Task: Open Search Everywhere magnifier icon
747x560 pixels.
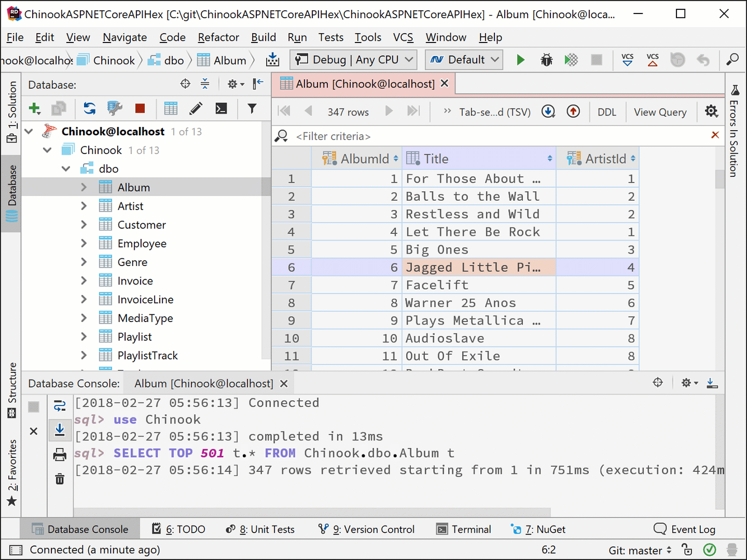Action: pos(732,60)
